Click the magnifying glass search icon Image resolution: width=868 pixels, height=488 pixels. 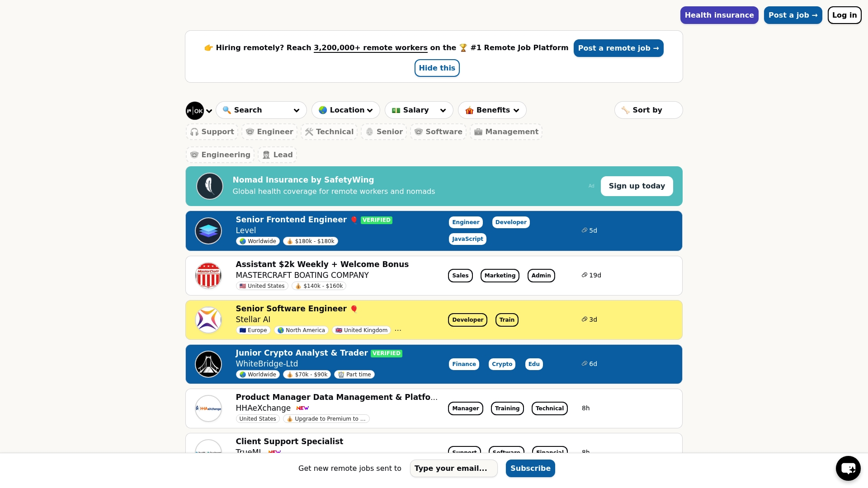(227, 110)
